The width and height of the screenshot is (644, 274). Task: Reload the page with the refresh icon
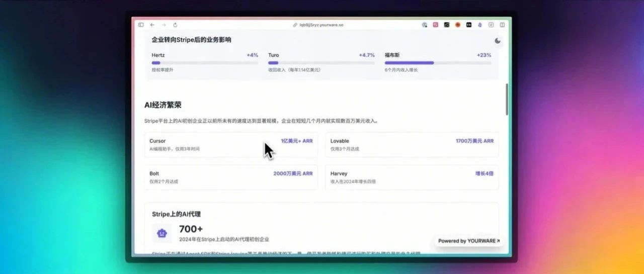pyautogui.click(x=175, y=25)
